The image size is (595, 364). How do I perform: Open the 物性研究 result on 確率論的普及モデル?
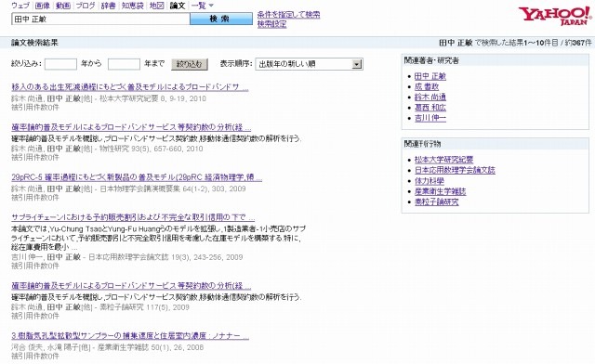(131, 127)
